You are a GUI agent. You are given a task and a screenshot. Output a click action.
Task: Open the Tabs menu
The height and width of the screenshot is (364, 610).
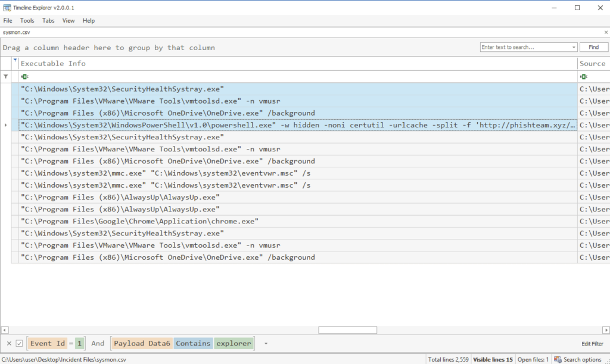(48, 21)
